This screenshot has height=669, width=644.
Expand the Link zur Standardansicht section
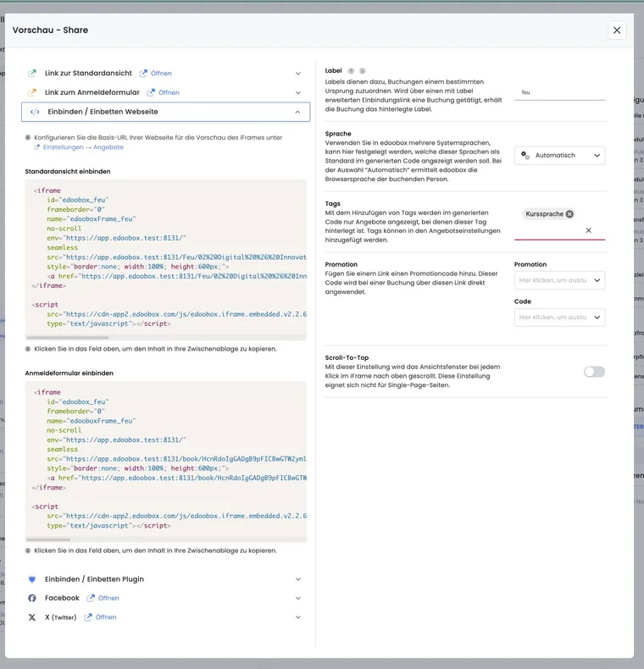tap(298, 74)
